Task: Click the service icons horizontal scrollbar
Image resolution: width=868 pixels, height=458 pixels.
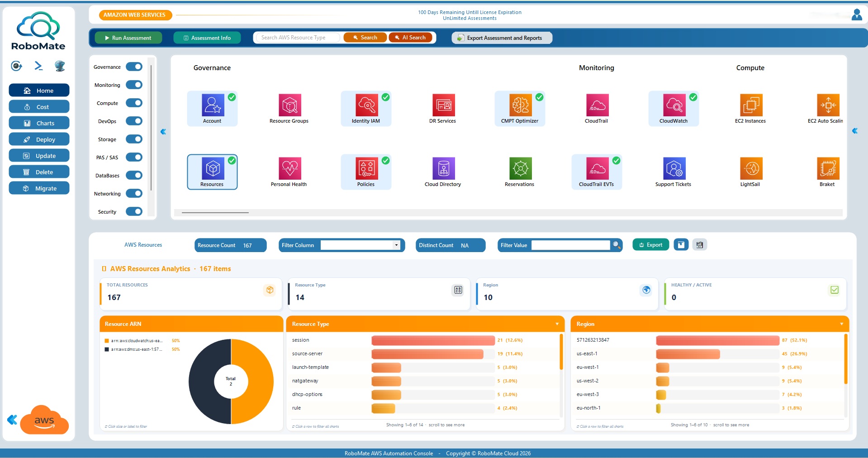Action: coord(215,212)
